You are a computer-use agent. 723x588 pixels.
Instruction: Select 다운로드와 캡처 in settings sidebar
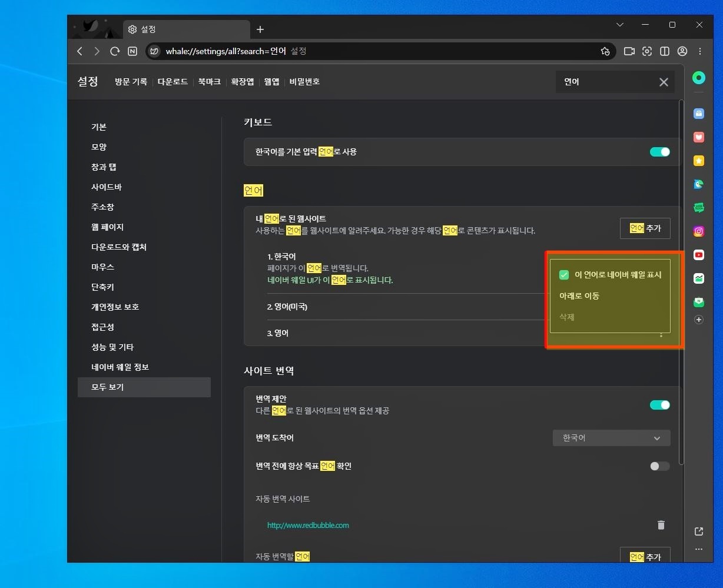click(119, 247)
